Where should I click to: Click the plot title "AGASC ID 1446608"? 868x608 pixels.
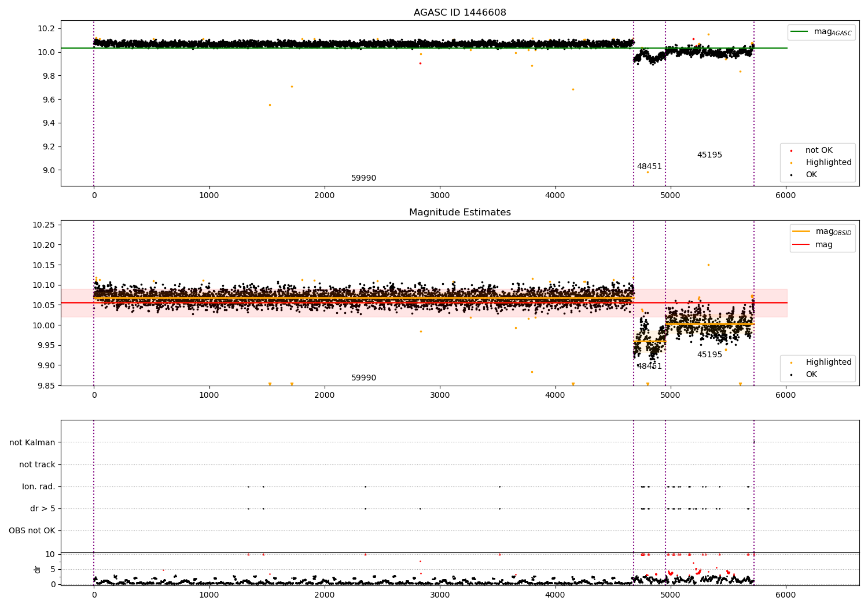(460, 13)
